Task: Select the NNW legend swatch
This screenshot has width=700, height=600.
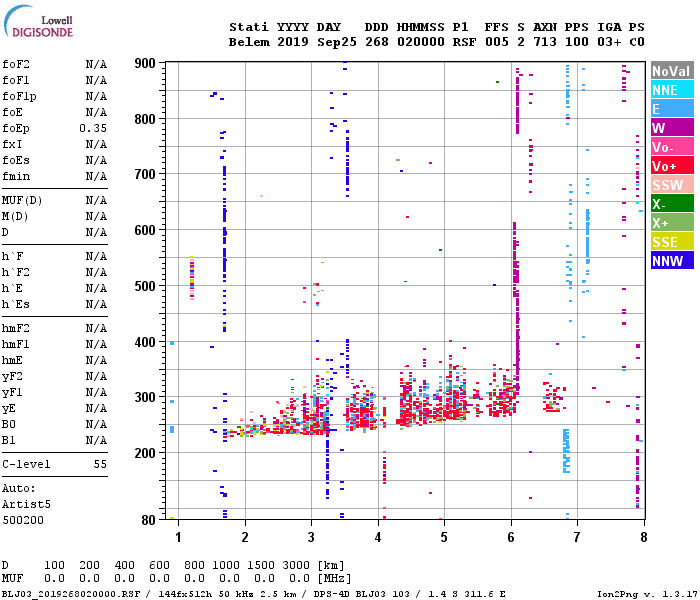Action: 672,261
